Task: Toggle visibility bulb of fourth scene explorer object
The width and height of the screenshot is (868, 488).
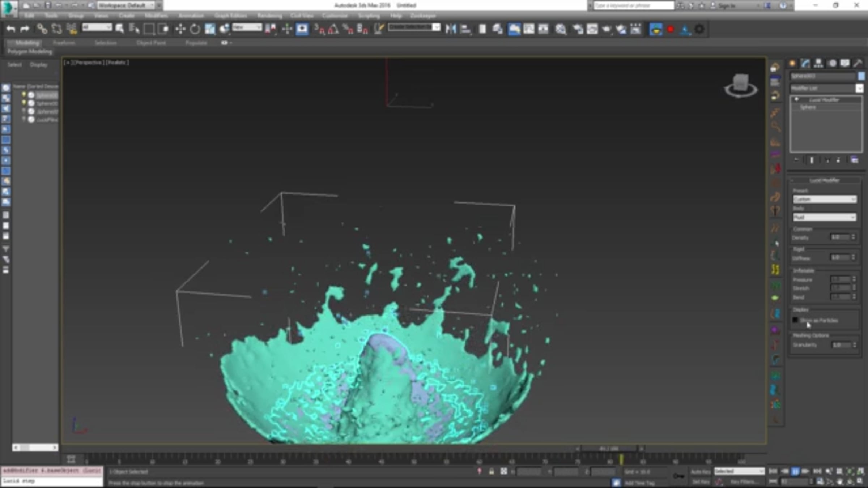Action: 24,119
